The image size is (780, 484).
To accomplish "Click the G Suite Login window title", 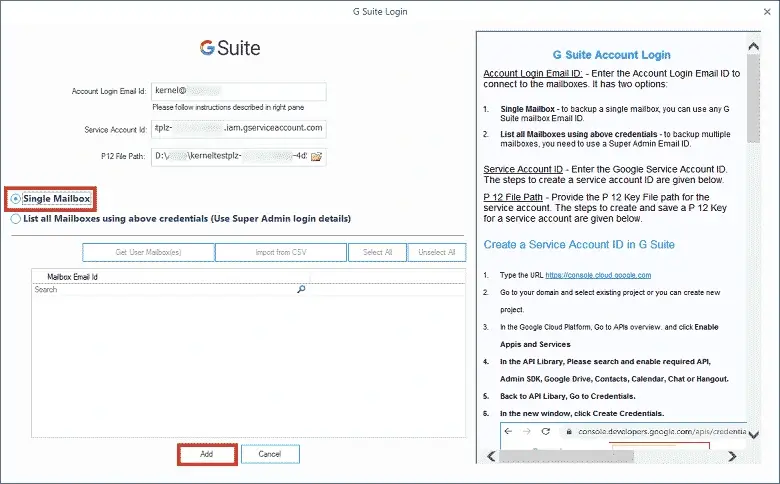I will [x=380, y=11].
